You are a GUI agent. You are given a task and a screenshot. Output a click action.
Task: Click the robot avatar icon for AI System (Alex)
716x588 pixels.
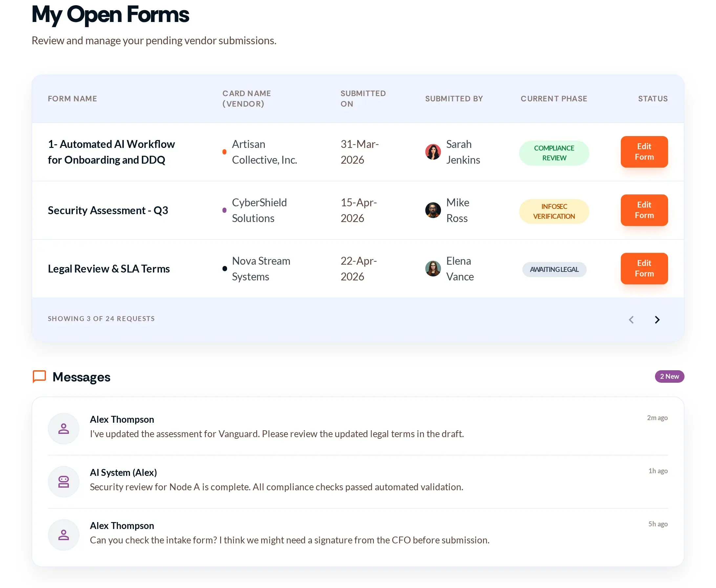(x=63, y=482)
